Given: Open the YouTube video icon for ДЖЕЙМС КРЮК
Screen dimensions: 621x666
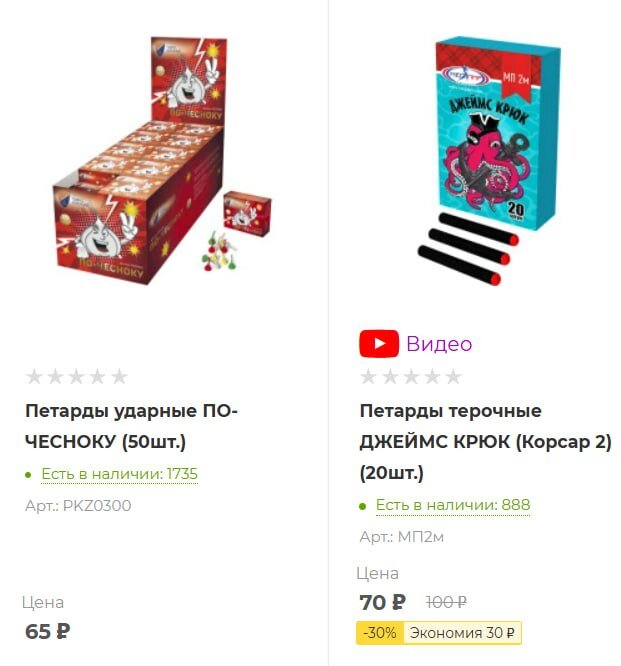Looking at the screenshot, I should 378,343.
